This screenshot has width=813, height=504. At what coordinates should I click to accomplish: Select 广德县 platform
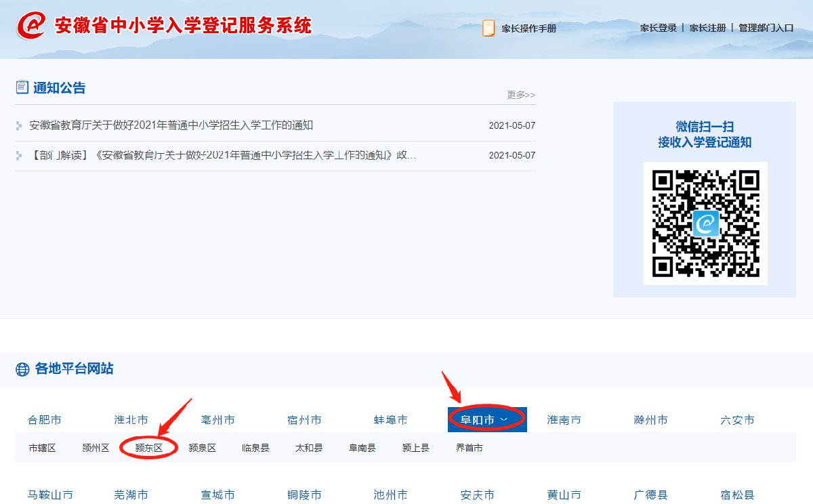coord(651,495)
